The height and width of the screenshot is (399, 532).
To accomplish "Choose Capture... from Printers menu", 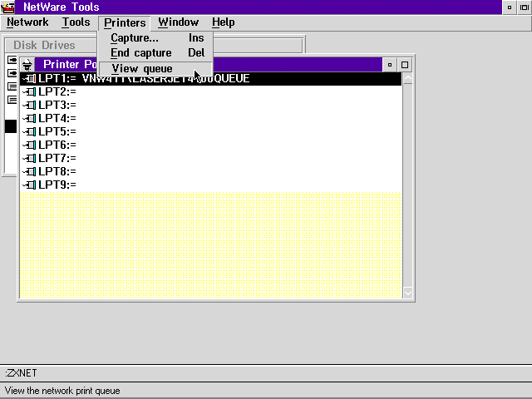I will click(155, 37).
